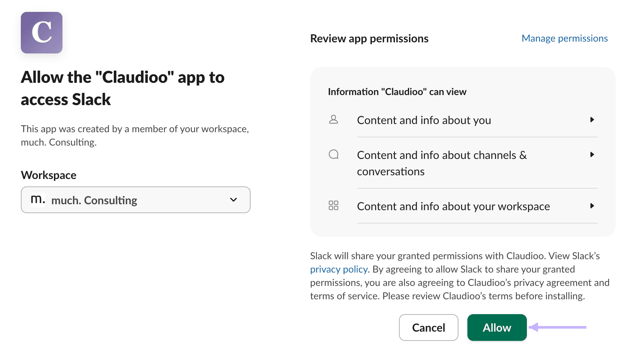Expand channels & conversations permissions arrow
This screenshot has height=355, width=644.
point(592,154)
